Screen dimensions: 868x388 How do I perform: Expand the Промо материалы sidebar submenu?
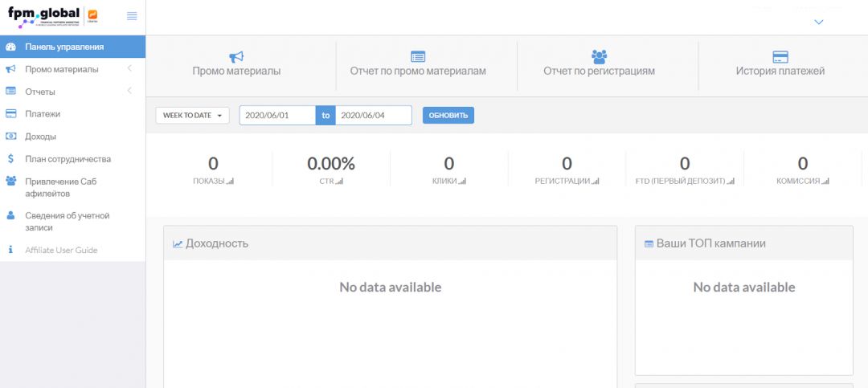pos(129,69)
